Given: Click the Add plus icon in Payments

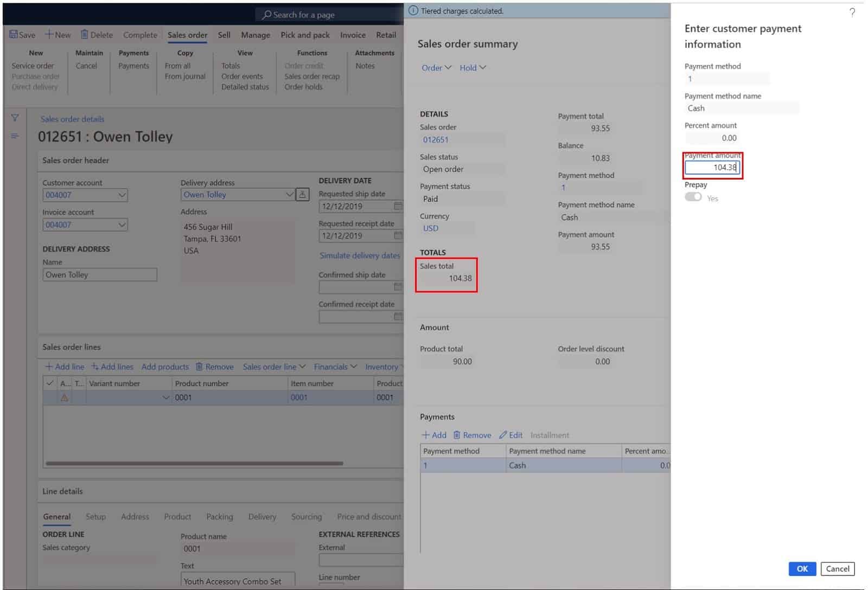Looking at the screenshot, I should tap(426, 435).
